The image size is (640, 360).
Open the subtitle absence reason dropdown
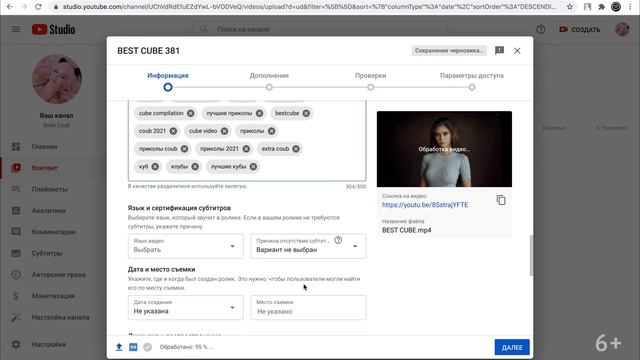tap(308, 246)
